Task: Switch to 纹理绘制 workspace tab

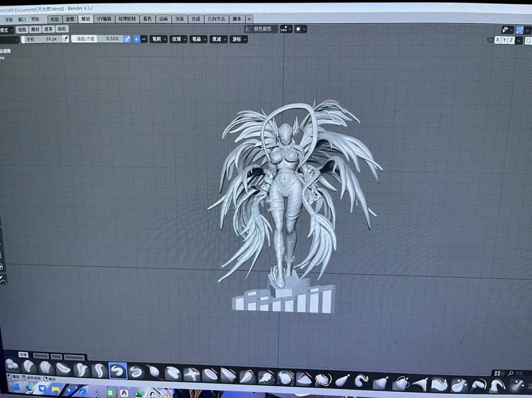Action: tap(127, 19)
